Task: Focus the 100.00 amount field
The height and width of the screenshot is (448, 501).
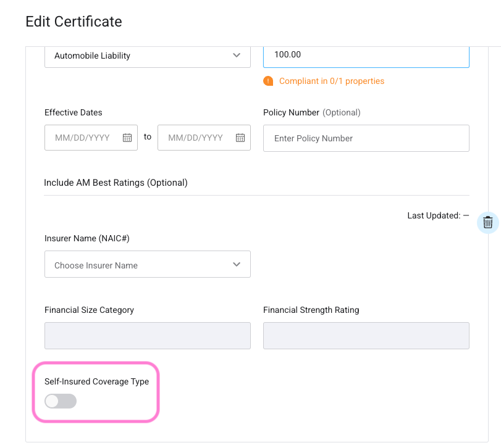Action: [366, 55]
